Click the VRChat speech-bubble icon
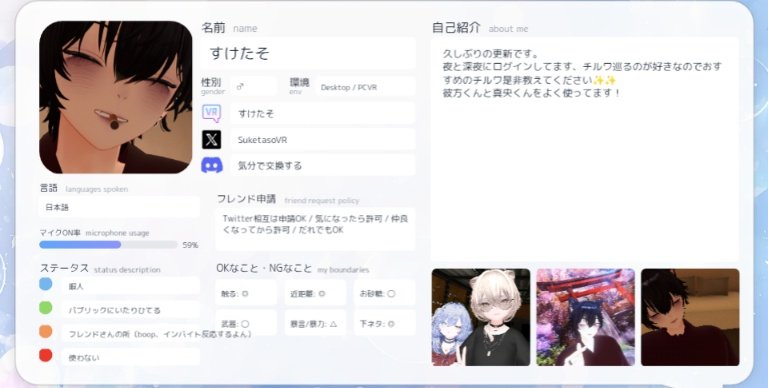Screen dimensions: 768x388 click(x=212, y=113)
